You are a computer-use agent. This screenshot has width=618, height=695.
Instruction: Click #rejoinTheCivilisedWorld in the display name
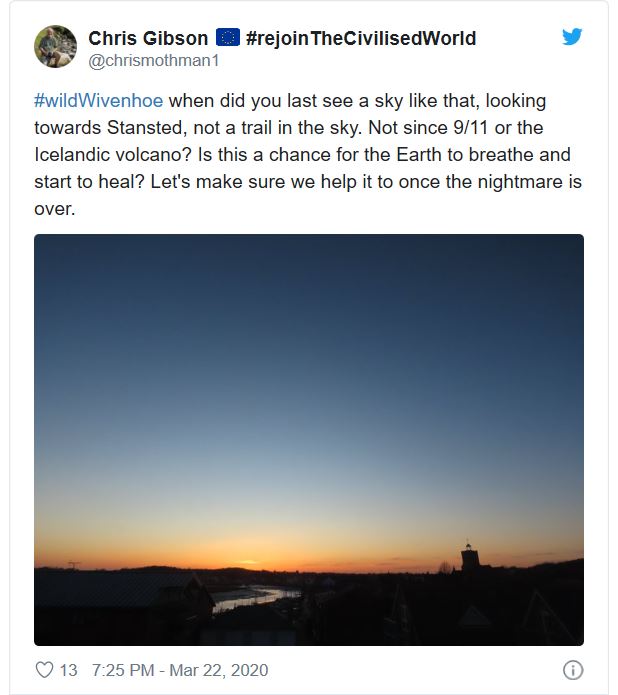click(x=361, y=38)
